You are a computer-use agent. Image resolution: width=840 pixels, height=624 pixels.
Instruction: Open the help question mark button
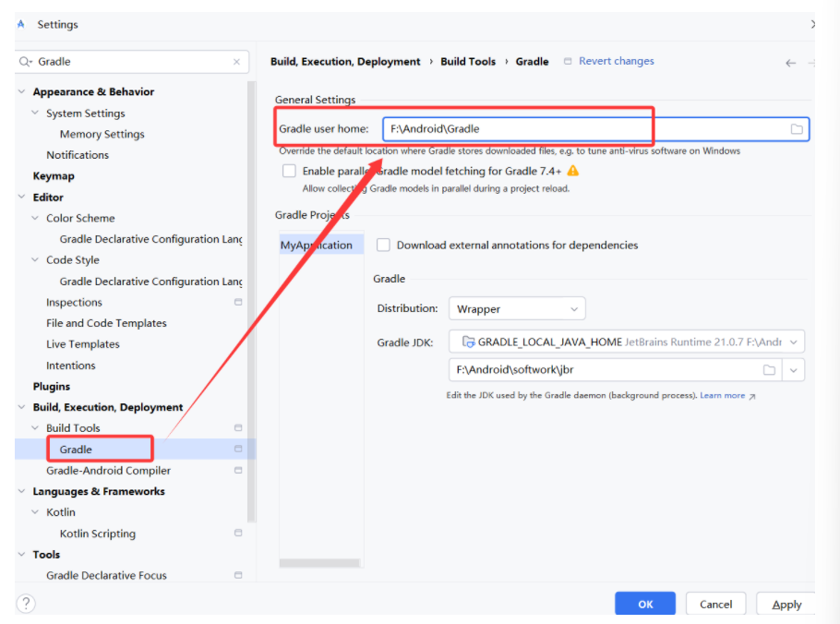point(26,604)
